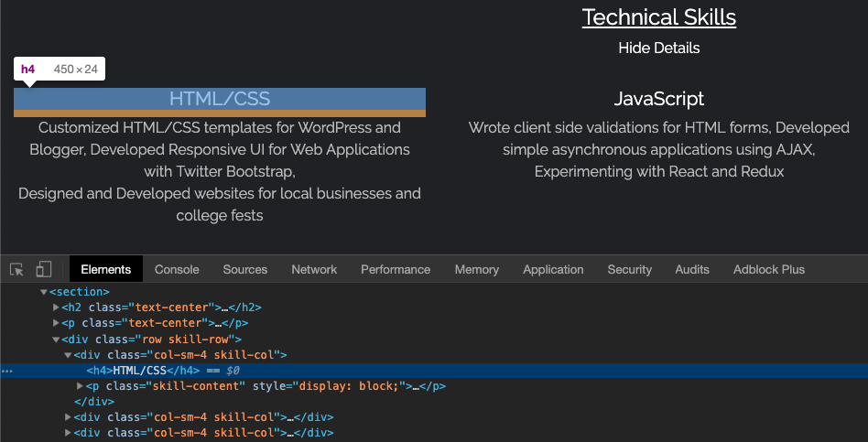868x442 pixels.
Task: Select the h4 HTML/CSS row in DOM tree
Action: [434, 371]
